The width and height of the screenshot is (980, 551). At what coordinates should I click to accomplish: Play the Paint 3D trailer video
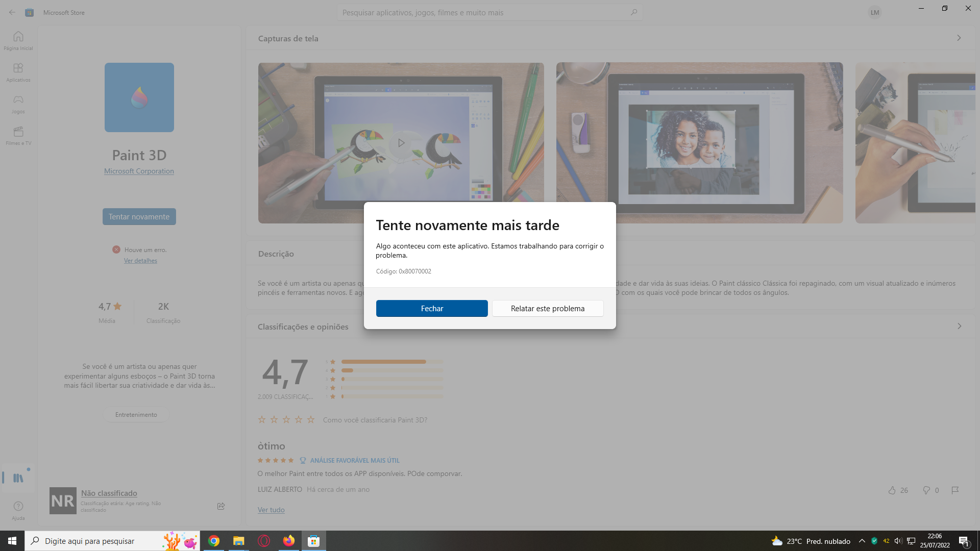coord(401,143)
